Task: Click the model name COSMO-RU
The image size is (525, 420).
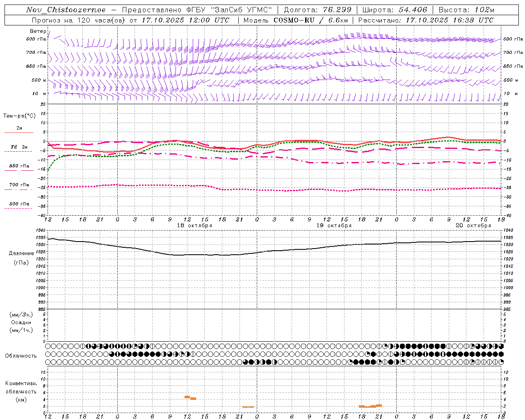Action: [x=294, y=20]
